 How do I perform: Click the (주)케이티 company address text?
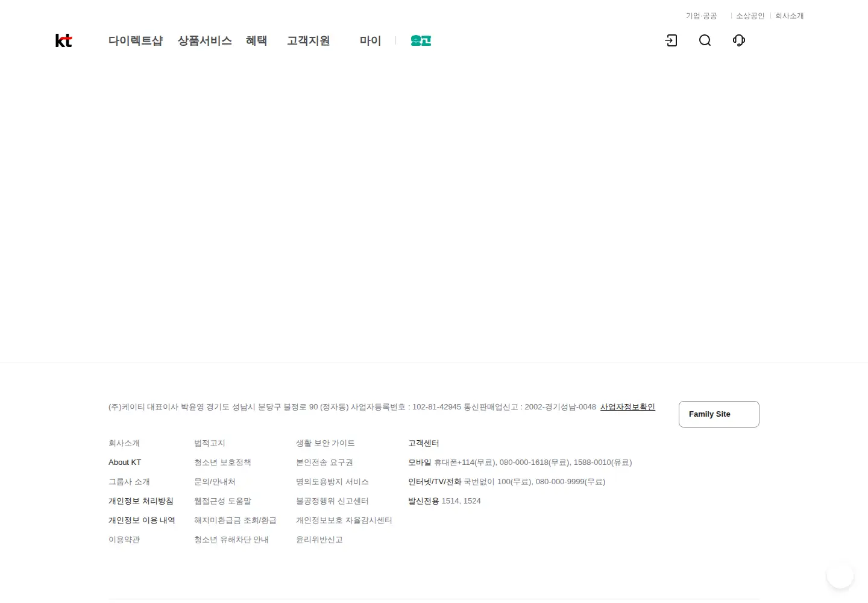[352, 407]
